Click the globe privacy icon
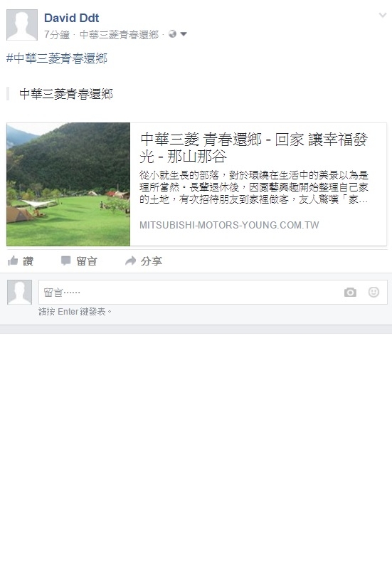 172,34
